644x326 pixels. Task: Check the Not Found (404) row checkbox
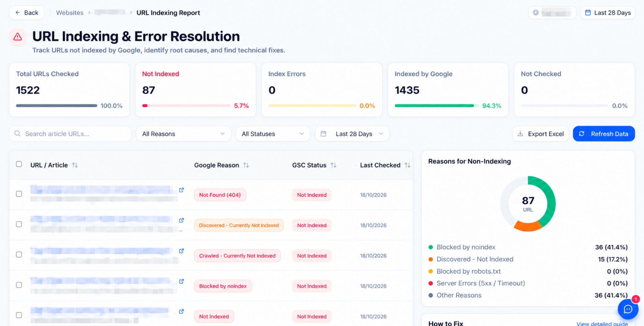tap(19, 194)
